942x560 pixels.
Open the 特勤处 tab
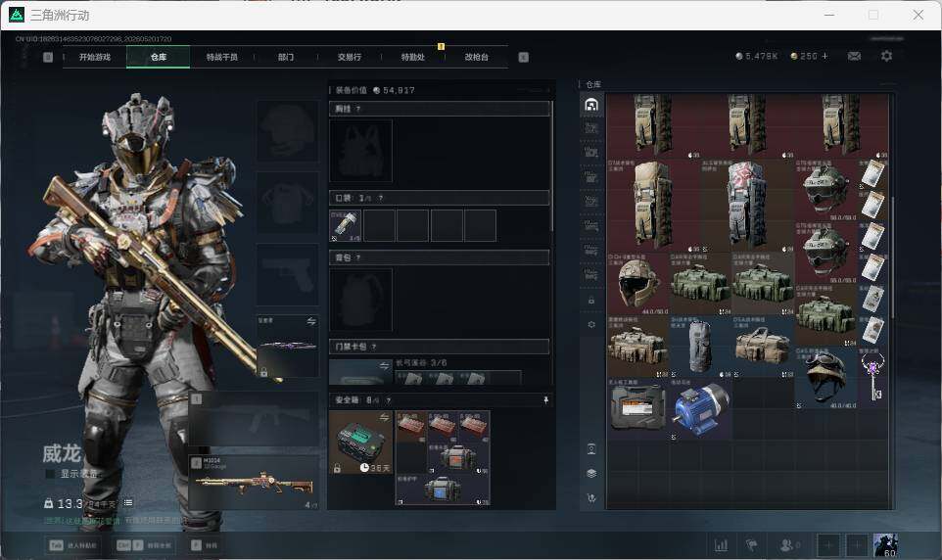click(412, 57)
